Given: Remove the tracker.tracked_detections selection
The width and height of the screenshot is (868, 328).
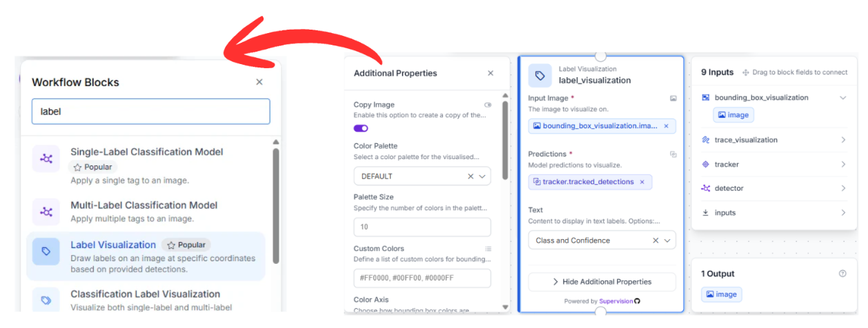Looking at the screenshot, I should tap(642, 182).
